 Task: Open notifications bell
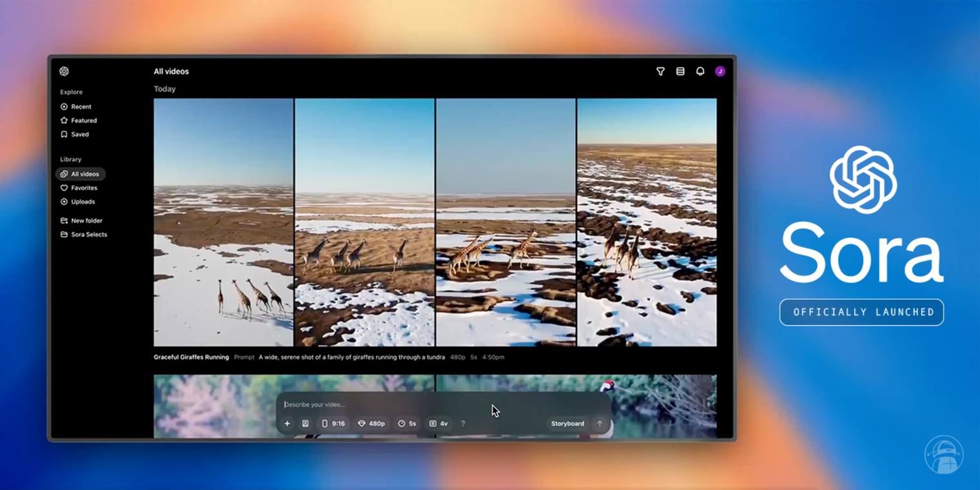click(x=700, y=72)
